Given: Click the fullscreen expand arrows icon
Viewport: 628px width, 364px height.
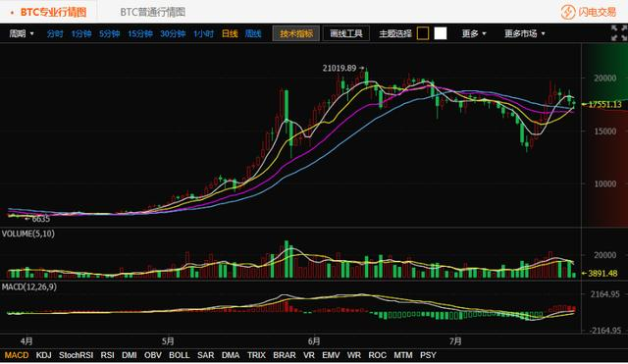Looking at the screenshot, I should [619, 32].
